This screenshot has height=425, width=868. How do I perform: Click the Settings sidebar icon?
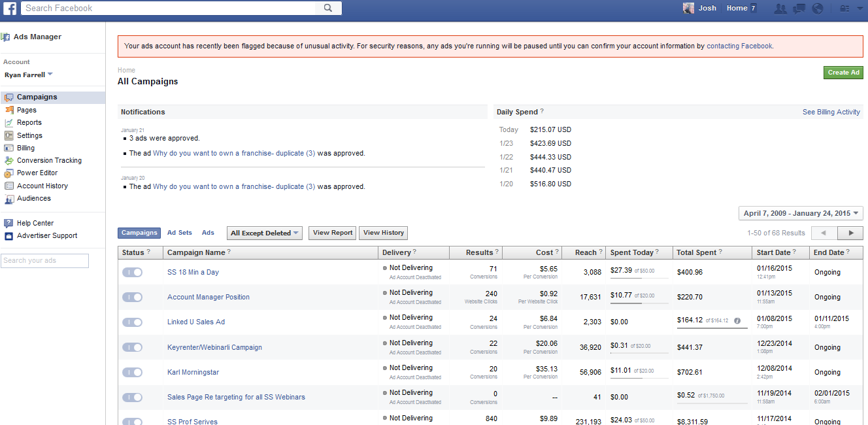9,135
